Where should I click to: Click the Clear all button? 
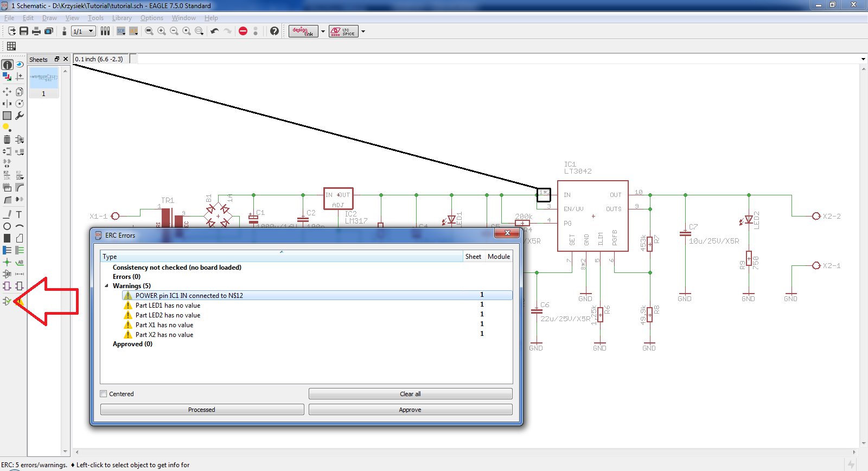click(410, 394)
